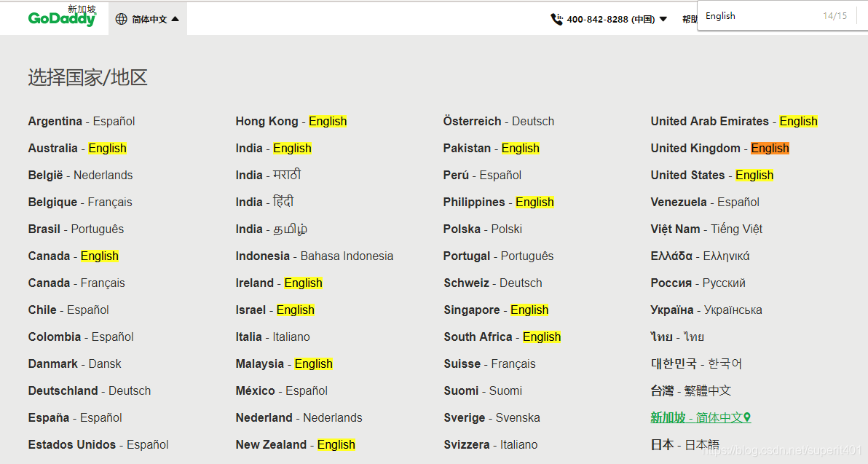
Task: Select Schweiz - Deutsch
Action: 493,283
